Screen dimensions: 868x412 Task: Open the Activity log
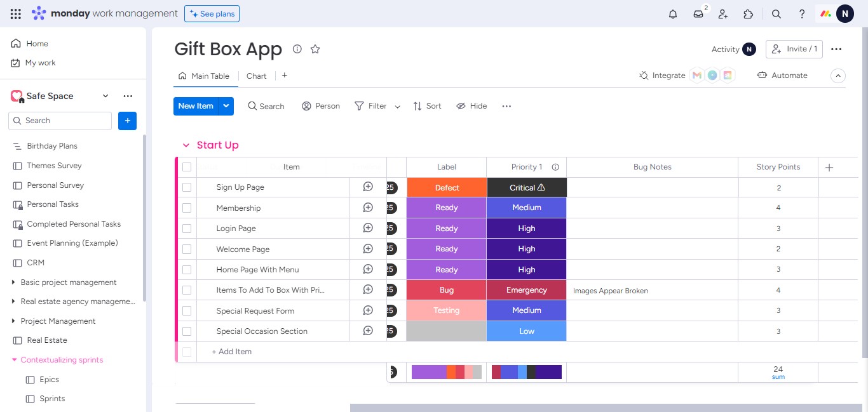(733, 49)
